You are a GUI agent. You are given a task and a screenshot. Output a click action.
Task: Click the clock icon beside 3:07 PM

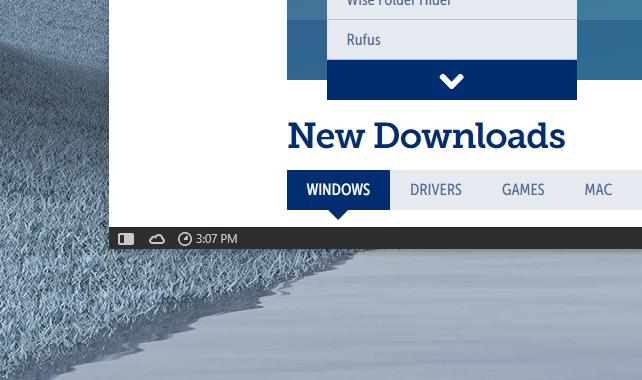point(185,239)
